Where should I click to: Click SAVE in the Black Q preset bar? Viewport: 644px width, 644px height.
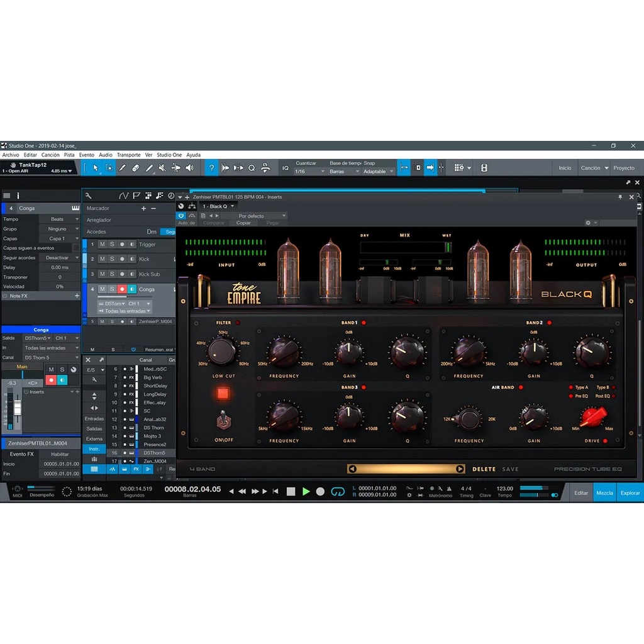(x=510, y=469)
